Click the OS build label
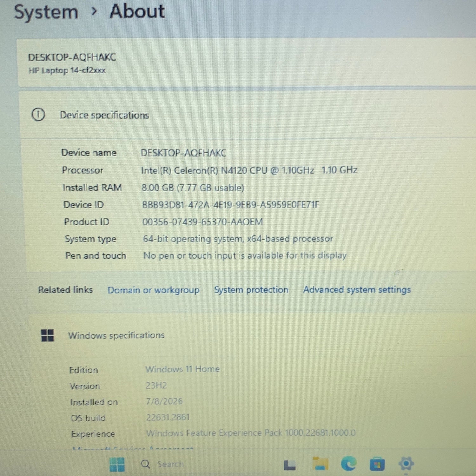476x476 pixels. 88,418
